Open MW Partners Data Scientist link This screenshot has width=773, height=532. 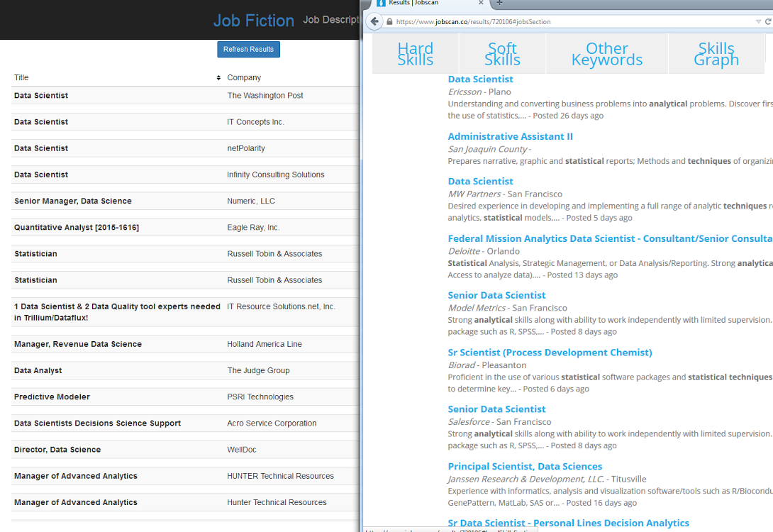pos(480,182)
